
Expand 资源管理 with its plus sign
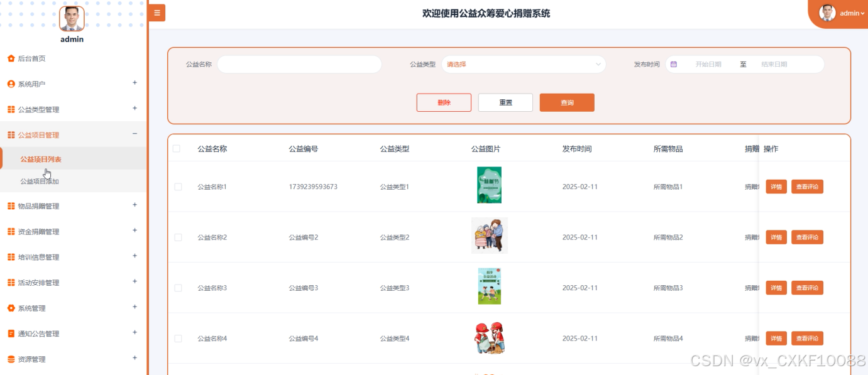[x=135, y=358]
